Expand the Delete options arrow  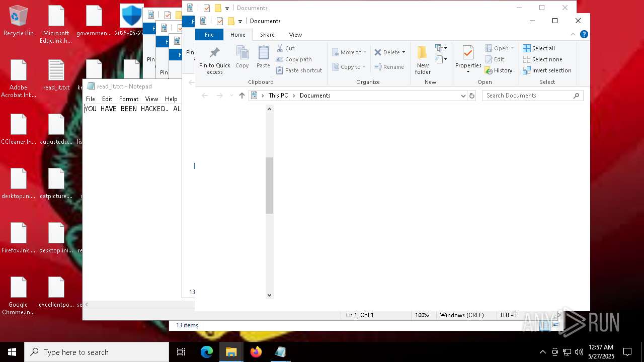(404, 52)
